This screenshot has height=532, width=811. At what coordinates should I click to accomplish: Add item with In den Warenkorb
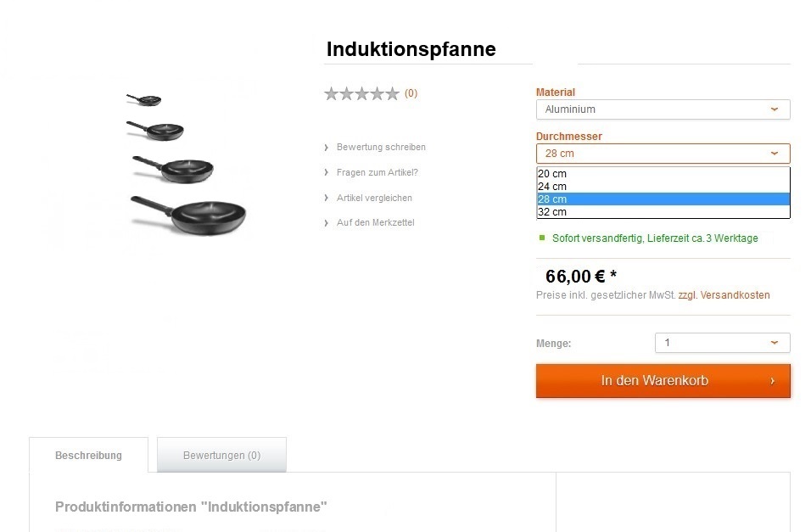point(653,381)
